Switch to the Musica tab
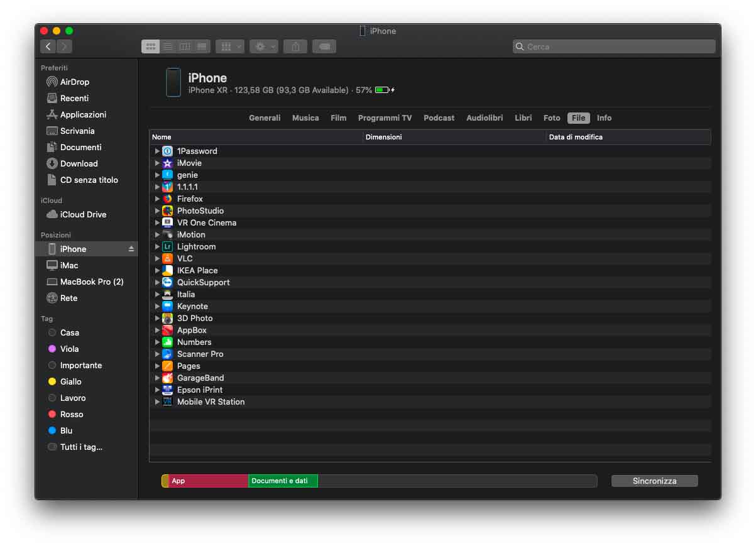This screenshot has height=546, width=756. click(305, 118)
